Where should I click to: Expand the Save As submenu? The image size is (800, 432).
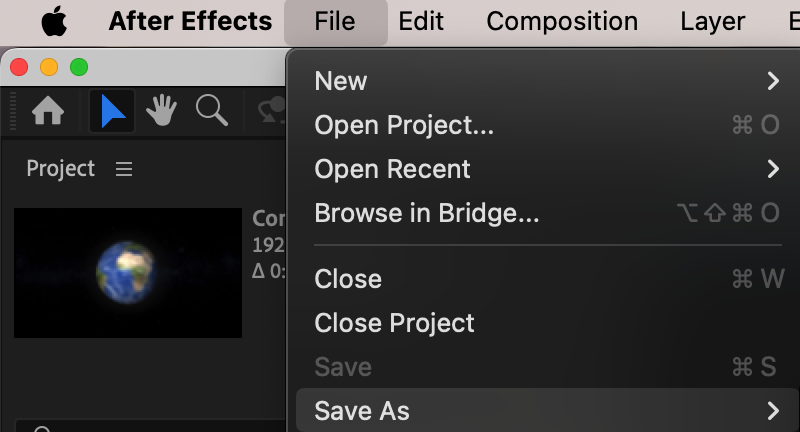tap(547, 411)
